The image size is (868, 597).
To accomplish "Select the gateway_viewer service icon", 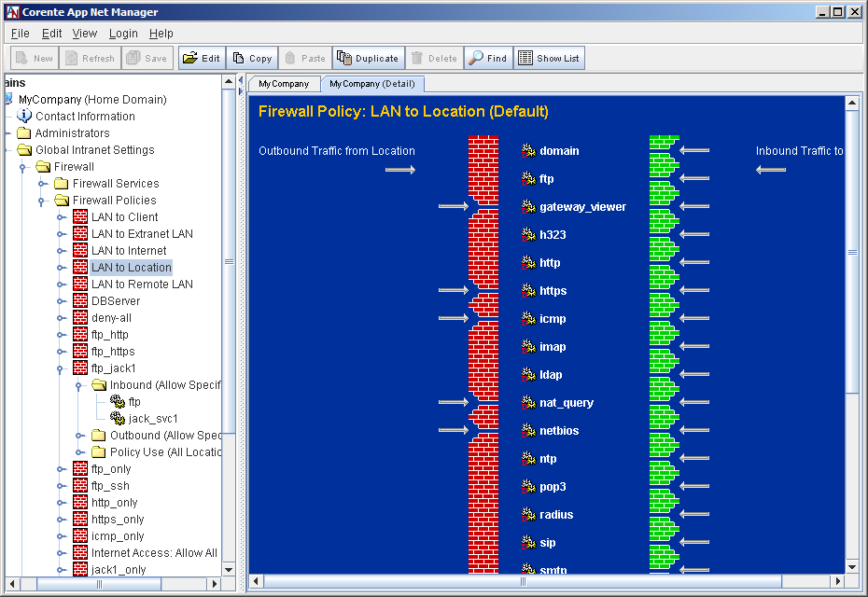I will pos(528,206).
